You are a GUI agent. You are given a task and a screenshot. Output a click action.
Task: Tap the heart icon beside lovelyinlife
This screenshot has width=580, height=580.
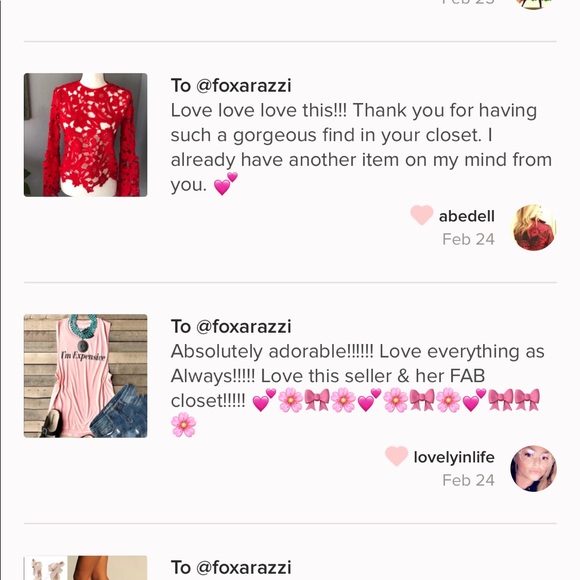pos(397,456)
